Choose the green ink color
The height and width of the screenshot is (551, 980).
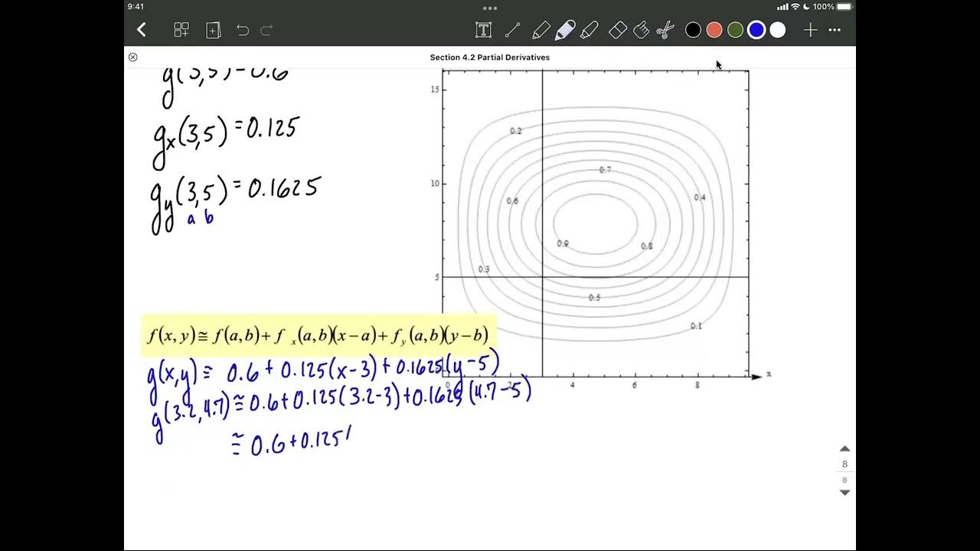(735, 30)
